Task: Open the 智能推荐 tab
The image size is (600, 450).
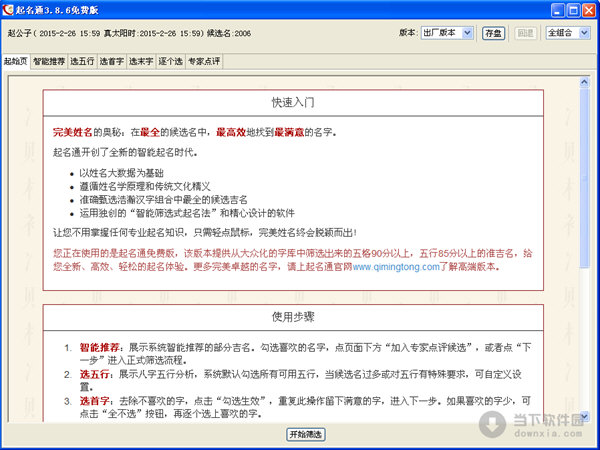Action: click(x=49, y=61)
